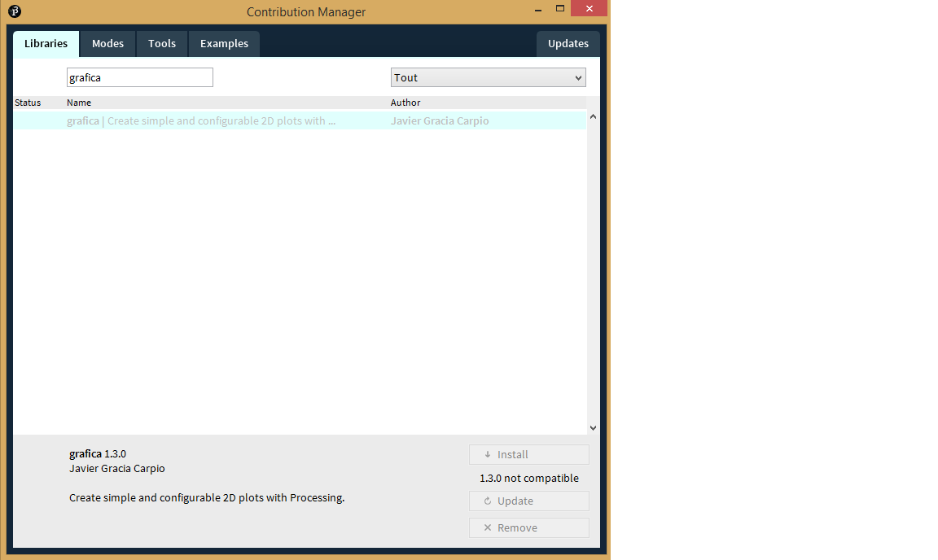
Task: Click the search field containing grafica
Action: click(x=140, y=77)
